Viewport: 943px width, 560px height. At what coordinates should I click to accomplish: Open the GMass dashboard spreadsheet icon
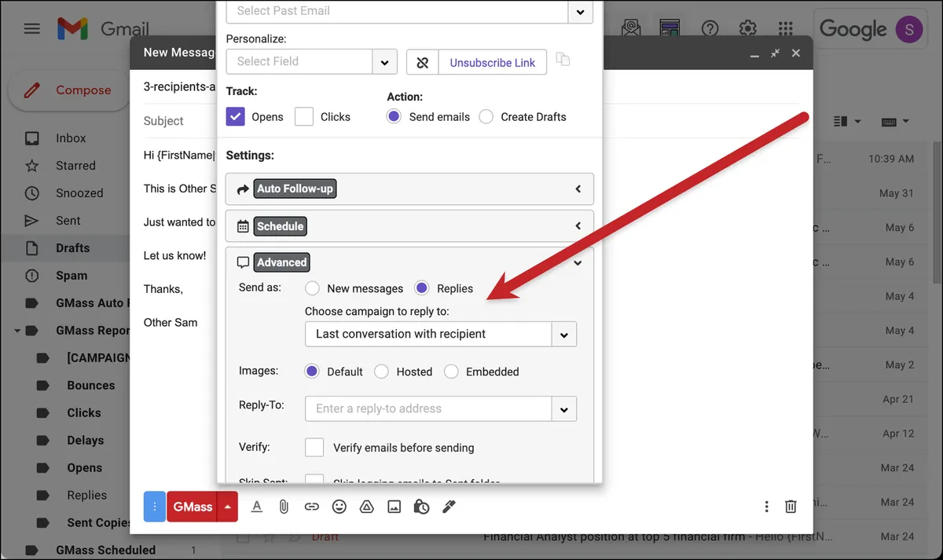coord(670,29)
